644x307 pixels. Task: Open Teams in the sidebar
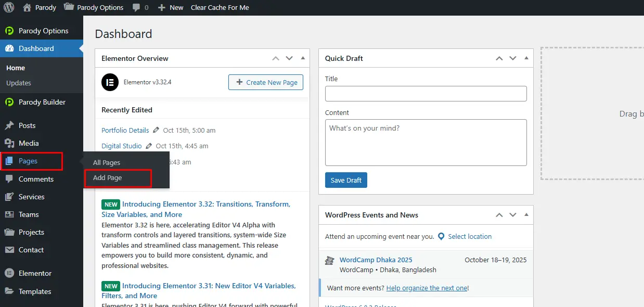point(29,214)
